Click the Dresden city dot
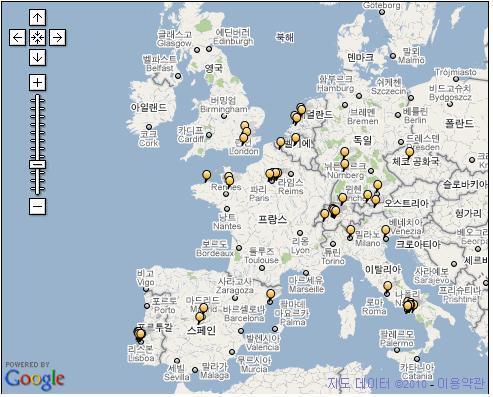The height and width of the screenshot is (397, 493). pyautogui.click(x=401, y=142)
